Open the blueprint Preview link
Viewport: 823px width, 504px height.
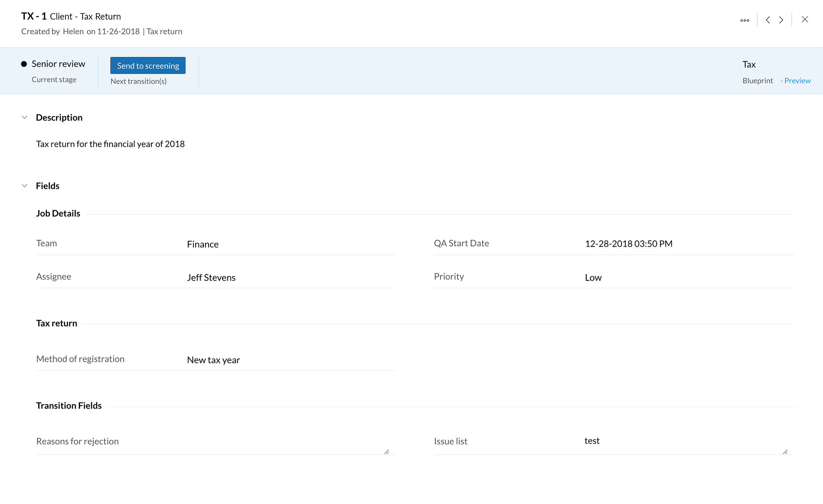797,81
